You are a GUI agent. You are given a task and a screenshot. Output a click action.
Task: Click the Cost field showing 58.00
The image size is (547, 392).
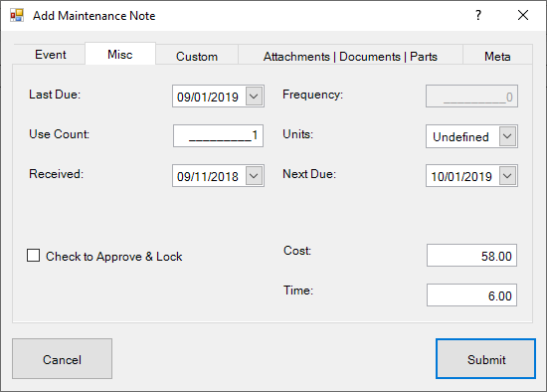click(x=471, y=255)
